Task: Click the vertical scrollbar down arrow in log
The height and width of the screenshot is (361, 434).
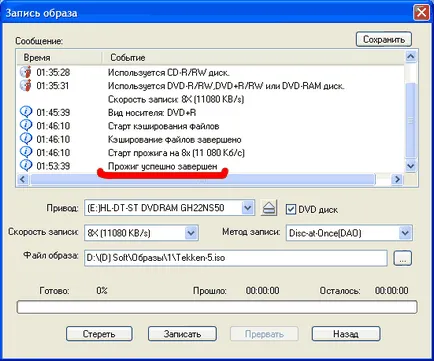Action: point(411,166)
